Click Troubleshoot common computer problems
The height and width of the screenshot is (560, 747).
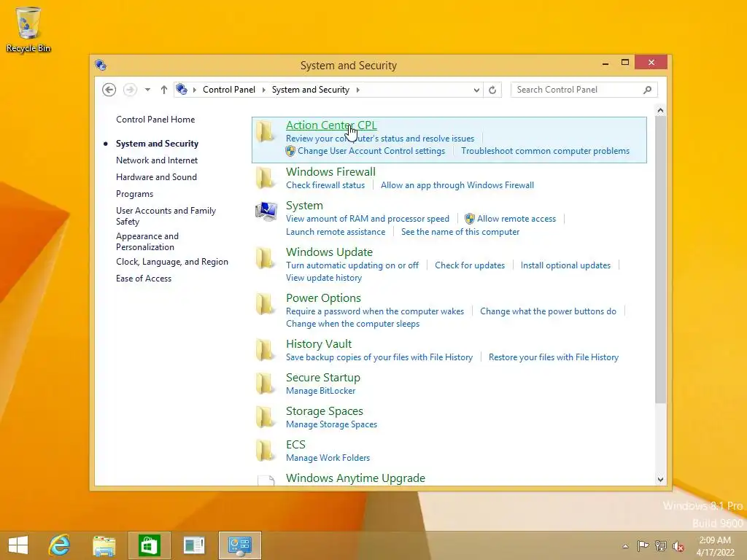tap(545, 151)
